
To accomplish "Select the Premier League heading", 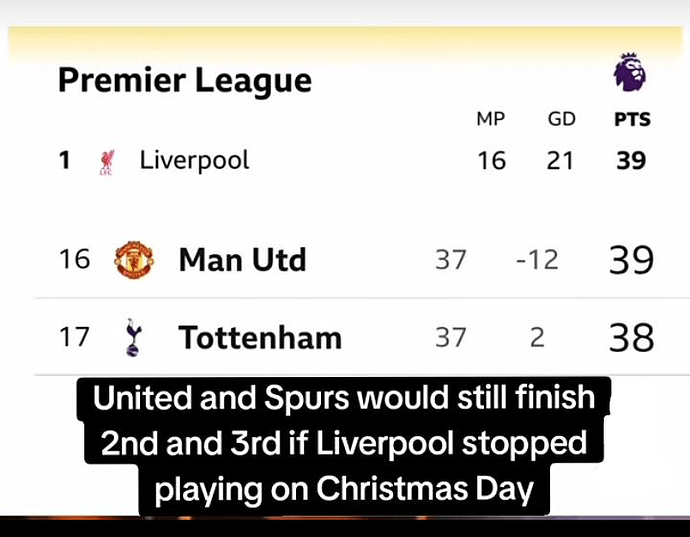I will pyautogui.click(x=185, y=81).
